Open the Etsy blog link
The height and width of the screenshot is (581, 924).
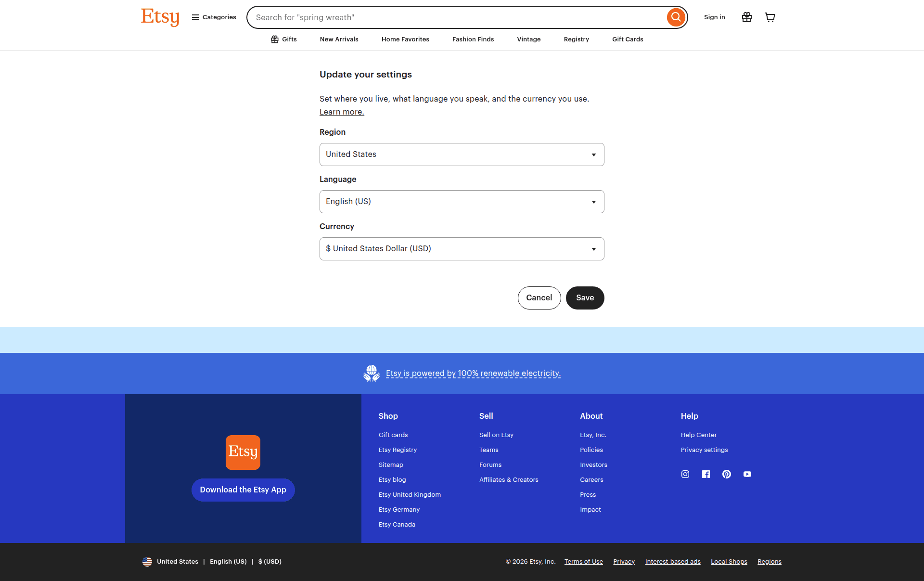(392, 480)
